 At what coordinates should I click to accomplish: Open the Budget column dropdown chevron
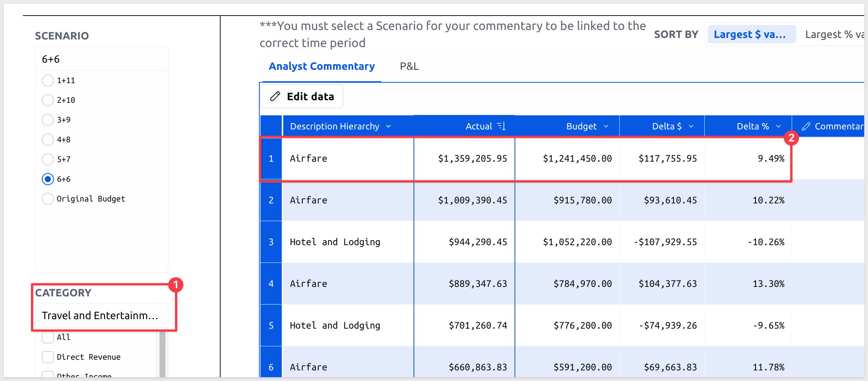606,126
